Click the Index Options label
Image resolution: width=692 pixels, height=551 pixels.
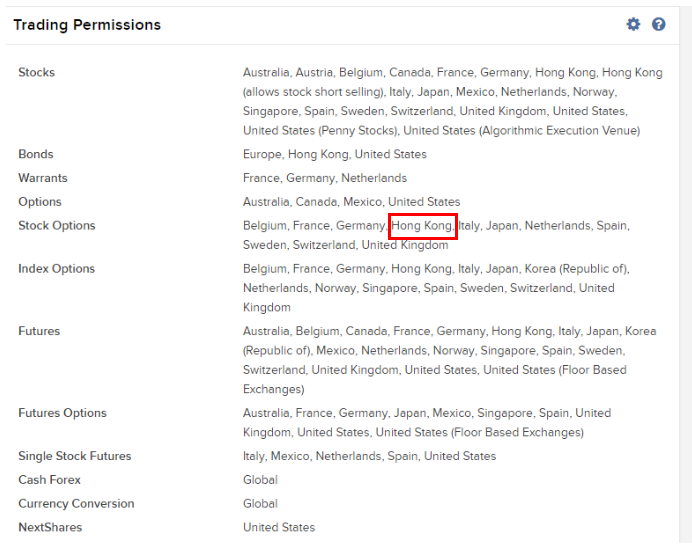click(x=56, y=269)
